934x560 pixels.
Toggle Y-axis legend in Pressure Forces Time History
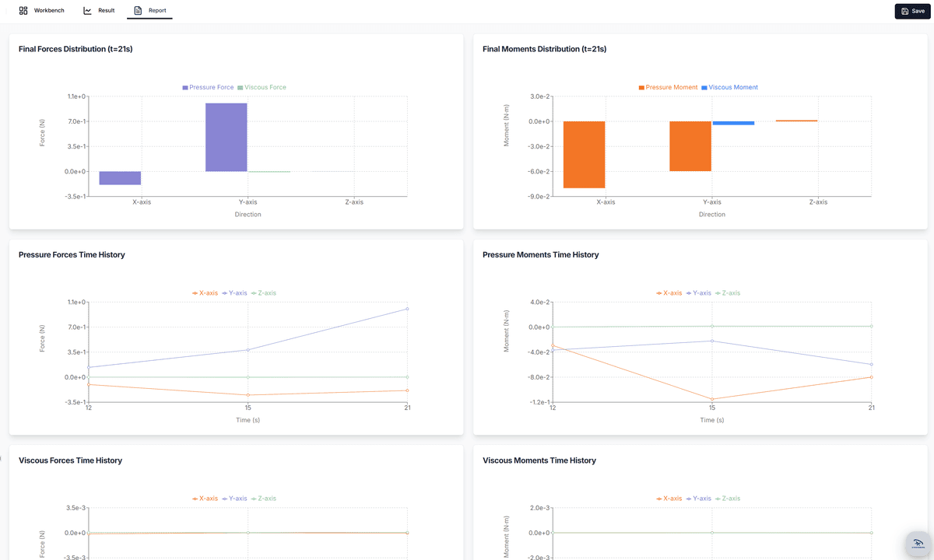pos(234,293)
